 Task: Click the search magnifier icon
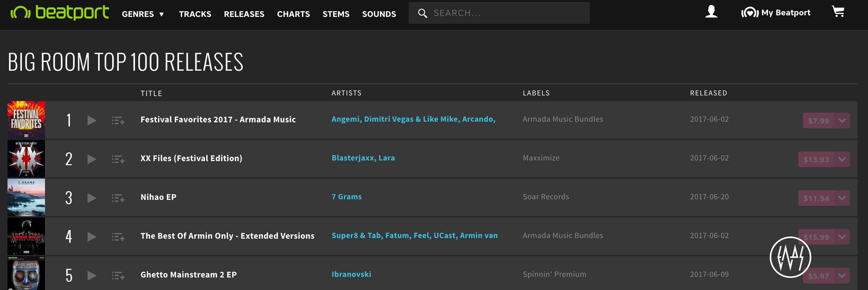point(422,13)
